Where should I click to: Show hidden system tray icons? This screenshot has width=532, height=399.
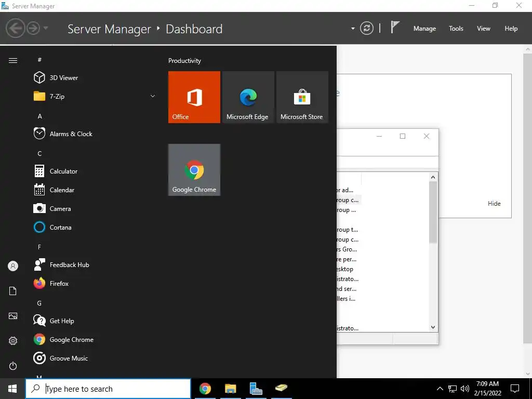click(x=440, y=389)
